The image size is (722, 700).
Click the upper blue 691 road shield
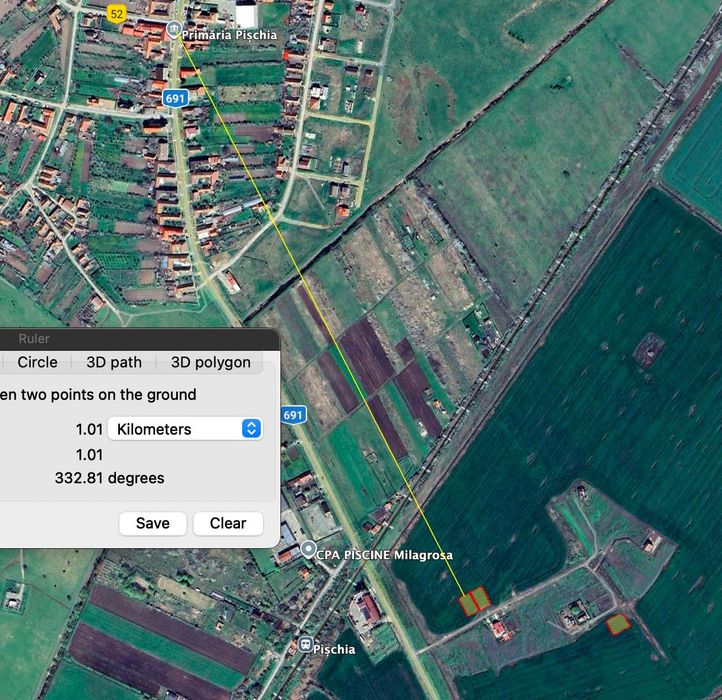click(175, 98)
